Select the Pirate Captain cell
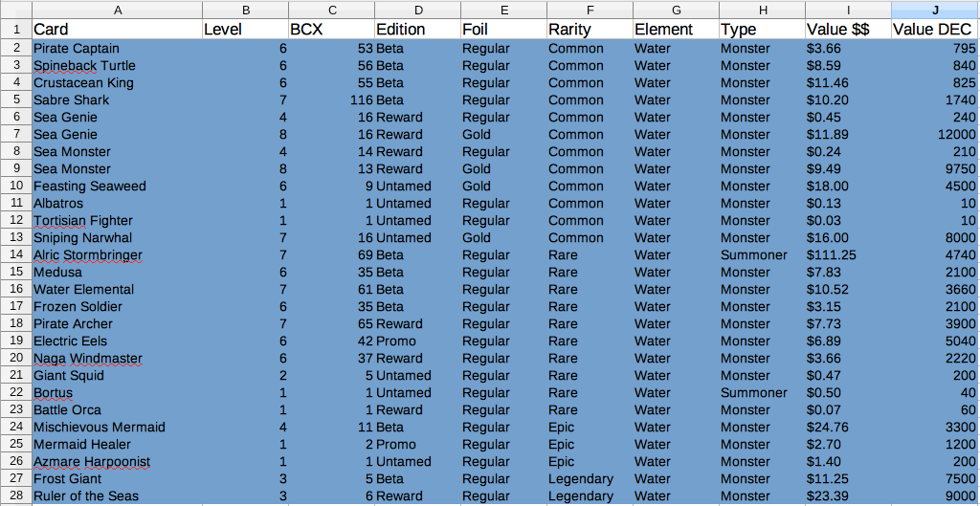Screen dimensions: 980x506 (x=117, y=48)
